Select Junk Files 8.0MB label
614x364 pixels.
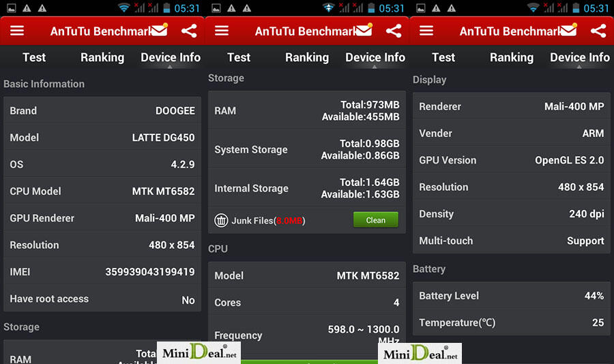click(x=268, y=221)
